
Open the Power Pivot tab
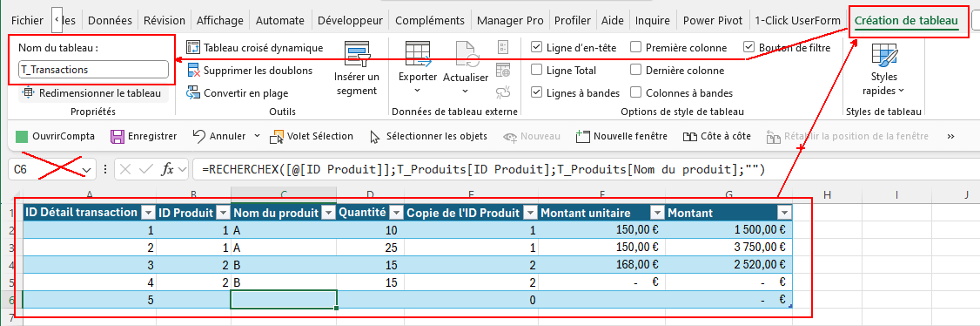tap(713, 21)
